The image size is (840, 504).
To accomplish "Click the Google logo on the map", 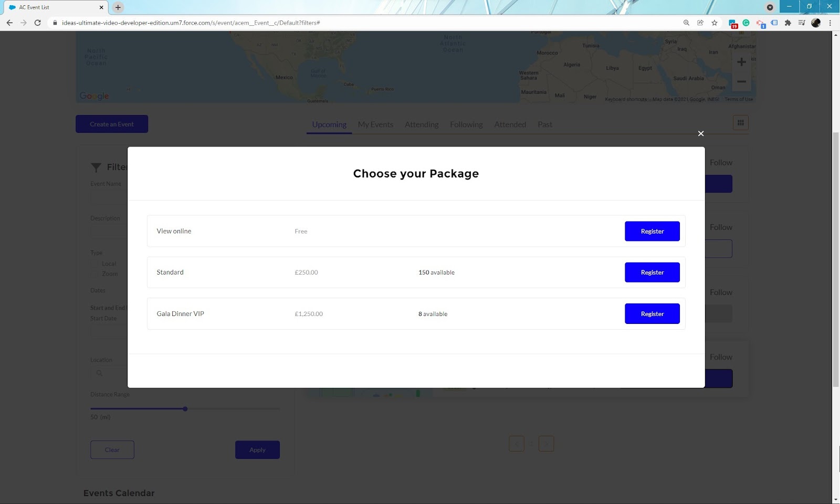I will [x=94, y=96].
